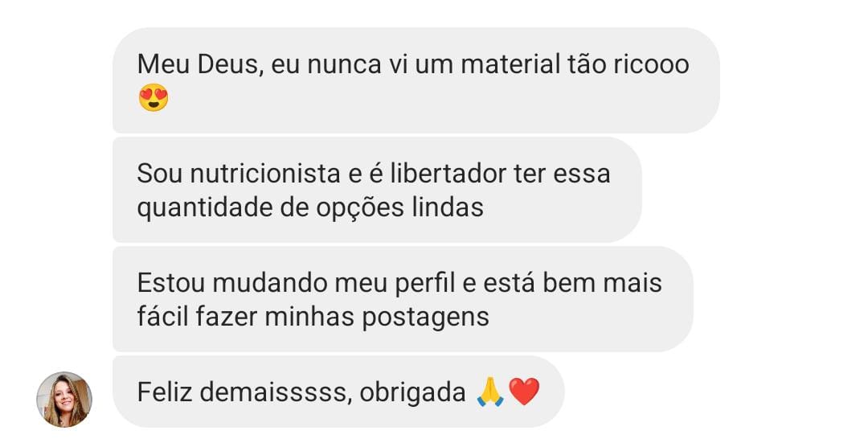Open the sender's profile picture
868x439 pixels.
click(64, 399)
